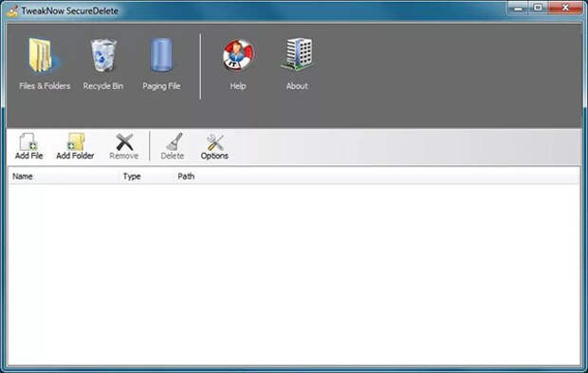
Task: Open Help lifebuoy icon
Action: tap(238, 55)
